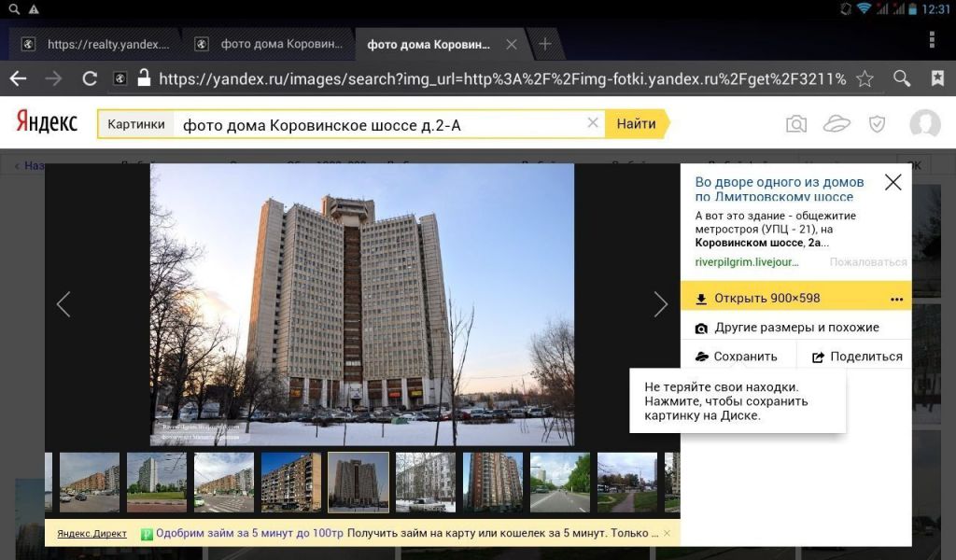The width and height of the screenshot is (956, 560).
Task: Open Yandex Disk cloud icon
Action: [x=836, y=124]
